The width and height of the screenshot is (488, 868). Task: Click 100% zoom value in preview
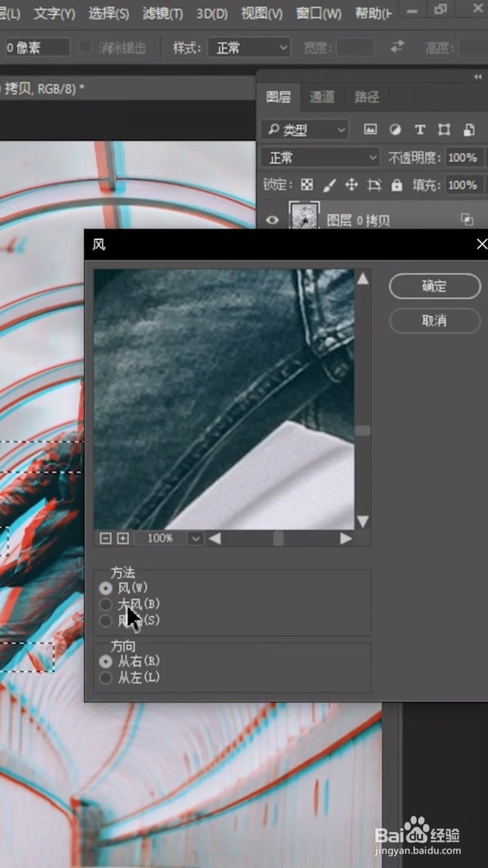[160, 538]
